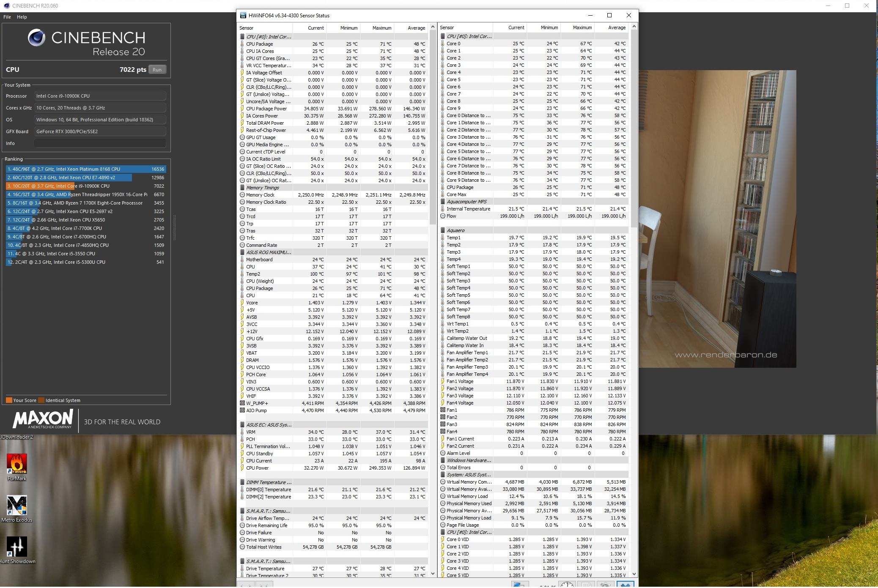
Task: Select the DIMM Temperature section header
Action: [334, 482]
